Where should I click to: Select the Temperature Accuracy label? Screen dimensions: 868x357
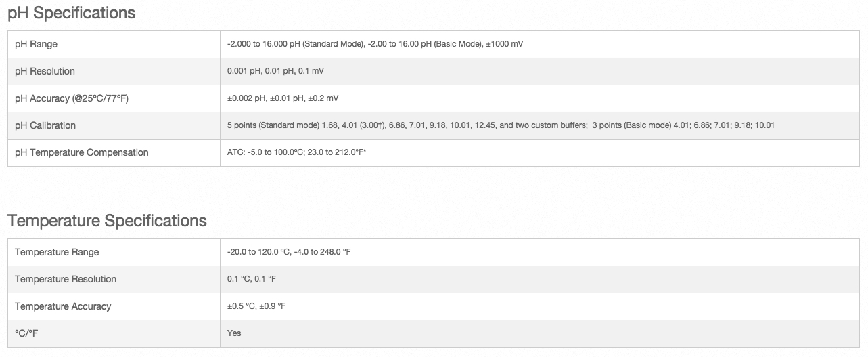tap(63, 306)
